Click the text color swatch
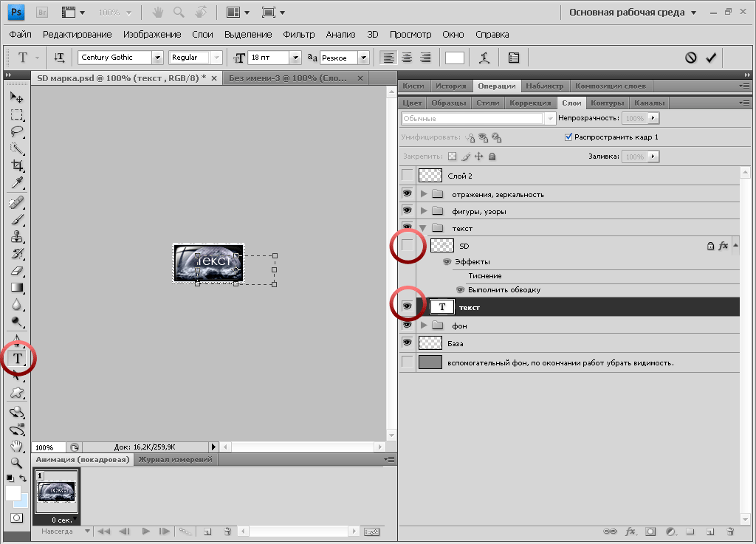 (x=455, y=58)
